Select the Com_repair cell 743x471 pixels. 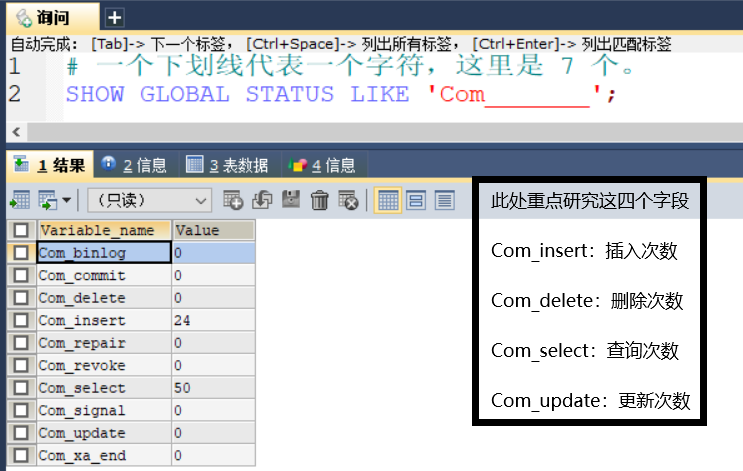104,343
